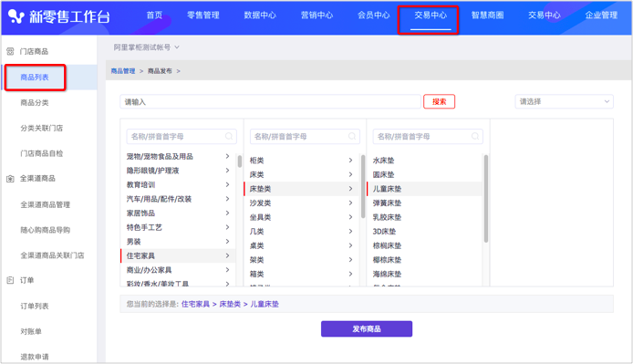This screenshot has height=364, width=633.
Task: Select 3D床垫 item
Action: [384, 232]
